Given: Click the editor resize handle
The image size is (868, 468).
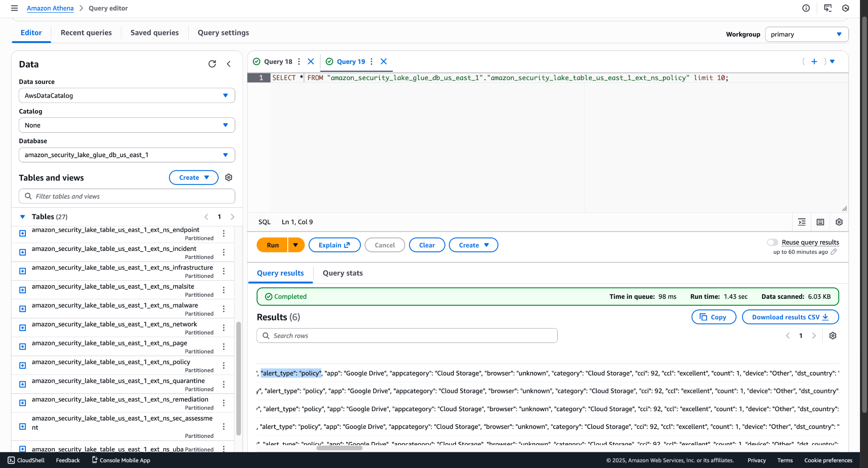Looking at the screenshot, I should pos(844,208).
